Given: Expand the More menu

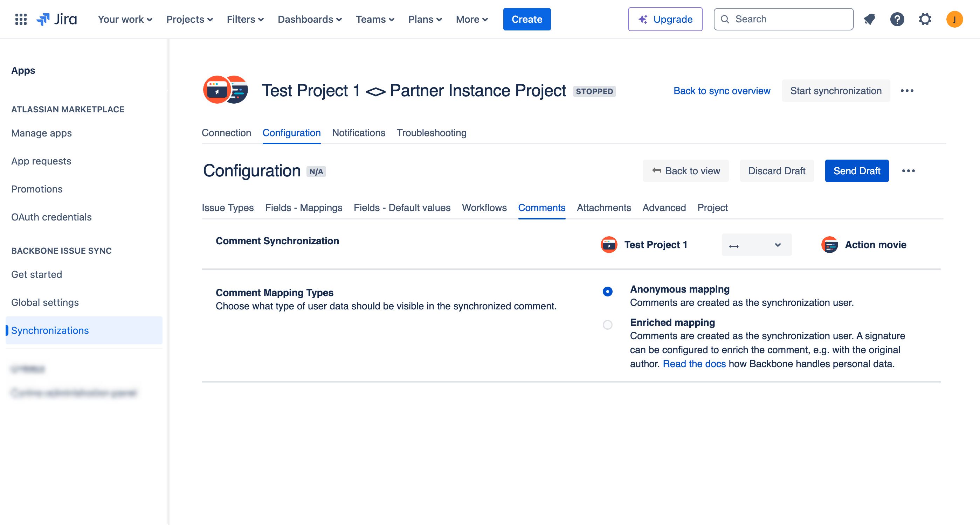Looking at the screenshot, I should 472,19.
